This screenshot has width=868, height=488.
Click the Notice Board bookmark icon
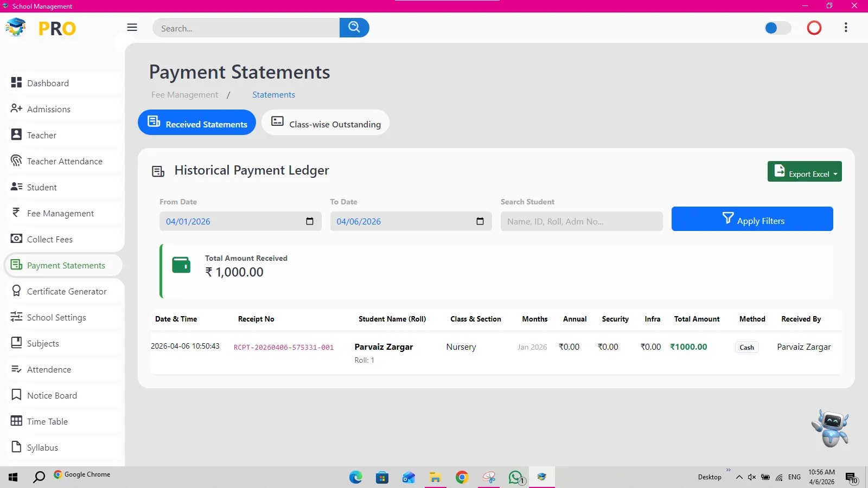(16, 395)
